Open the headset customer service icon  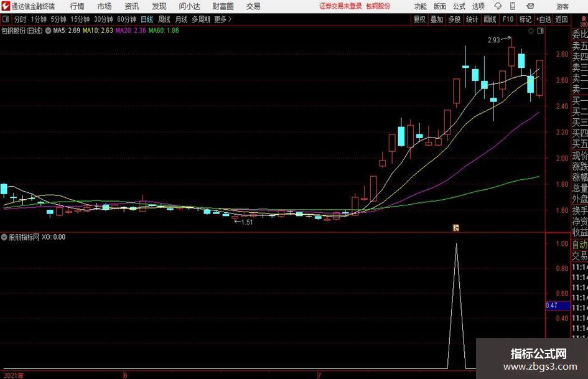498,6
